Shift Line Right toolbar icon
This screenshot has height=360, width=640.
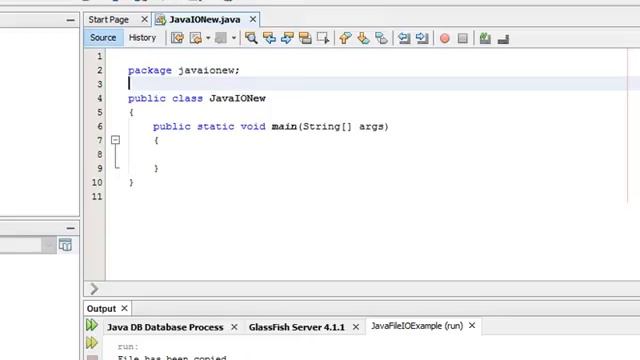(422, 38)
